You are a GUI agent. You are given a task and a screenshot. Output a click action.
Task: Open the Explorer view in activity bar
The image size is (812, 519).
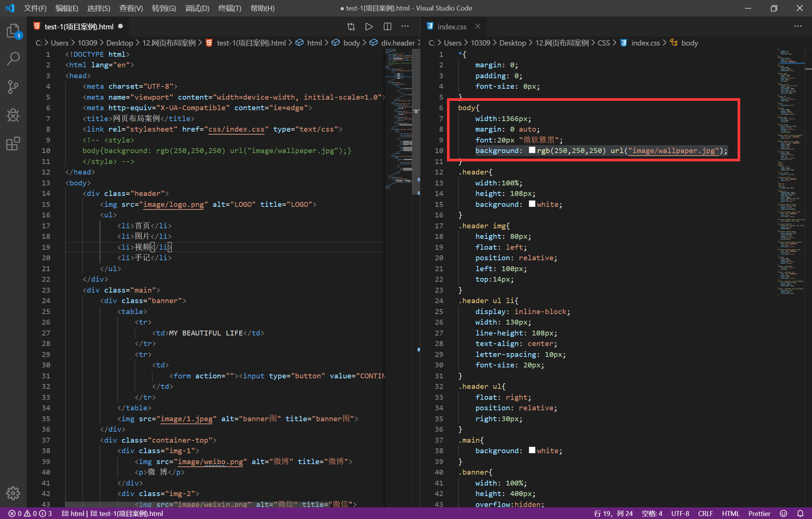13,31
